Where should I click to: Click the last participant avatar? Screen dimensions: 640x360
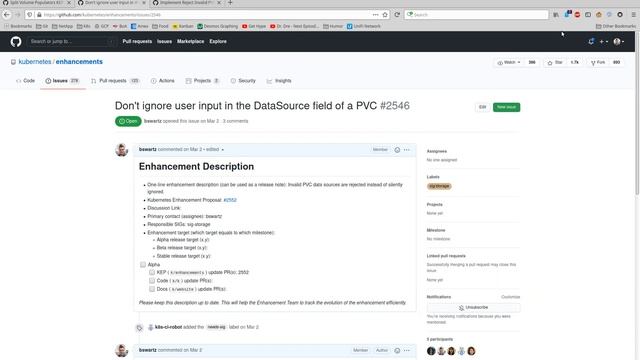coord(471,351)
